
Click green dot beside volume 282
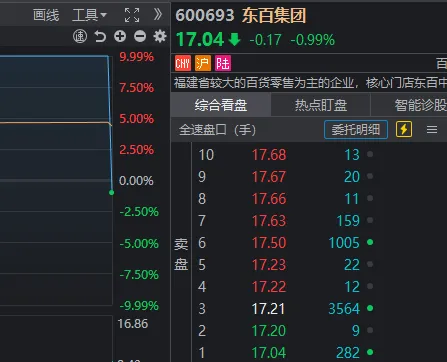[370, 352]
